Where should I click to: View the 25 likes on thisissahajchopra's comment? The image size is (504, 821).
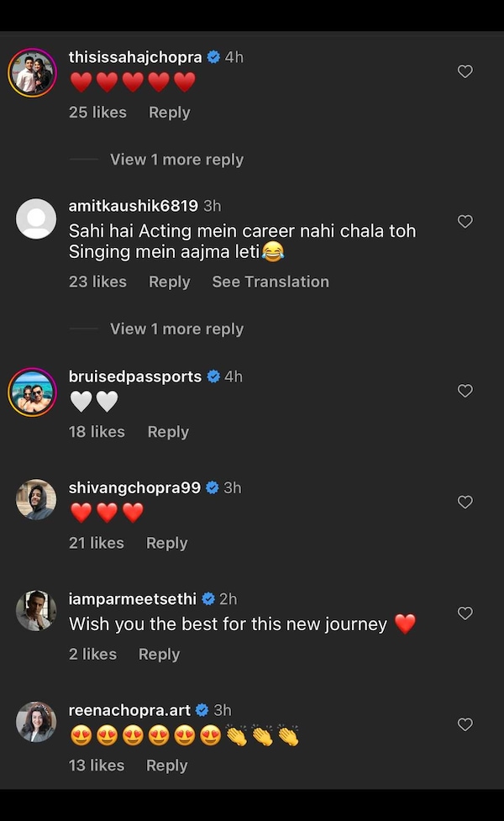pos(97,113)
